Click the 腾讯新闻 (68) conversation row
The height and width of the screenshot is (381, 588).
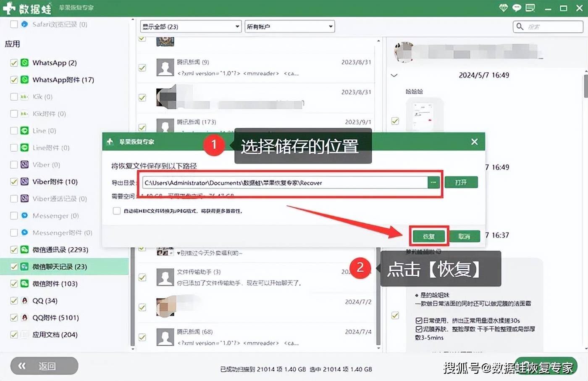point(255,338)
